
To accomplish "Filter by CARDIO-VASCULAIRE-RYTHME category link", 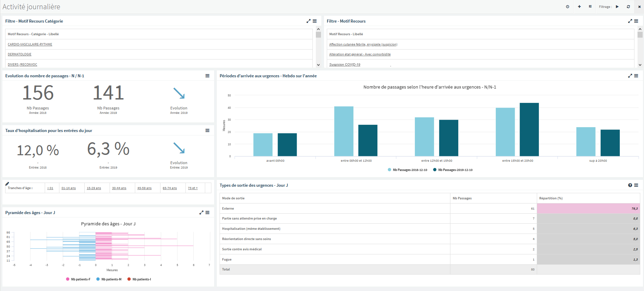I will [x=30, y=44].
